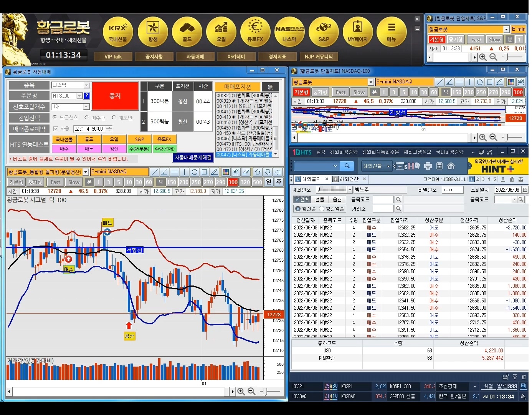Toggle the 전체 checkbox filter in HTS
The height and width of the screenshot is (415, 532).
pos(302,199)
